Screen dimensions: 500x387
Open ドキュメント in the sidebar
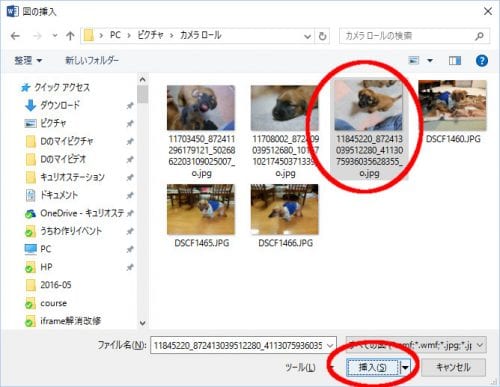(x=59, y=195)
